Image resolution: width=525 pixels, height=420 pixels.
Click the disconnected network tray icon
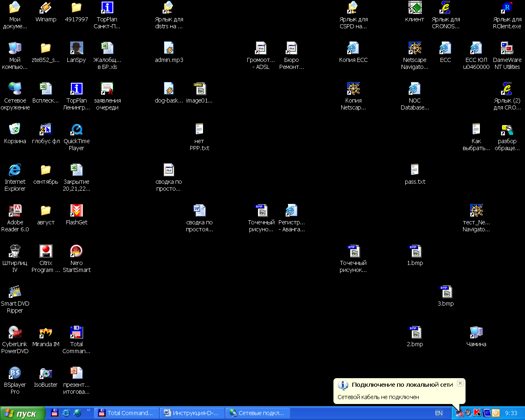pos(460,413)
